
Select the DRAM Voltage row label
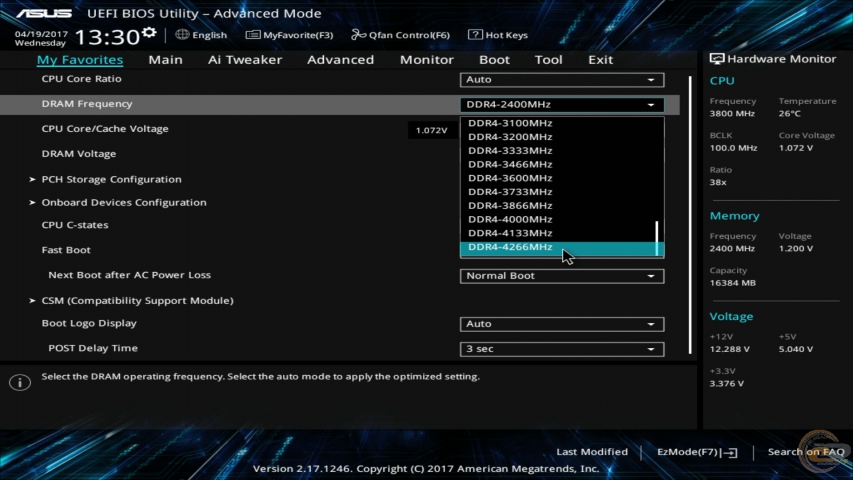(79, 154)
